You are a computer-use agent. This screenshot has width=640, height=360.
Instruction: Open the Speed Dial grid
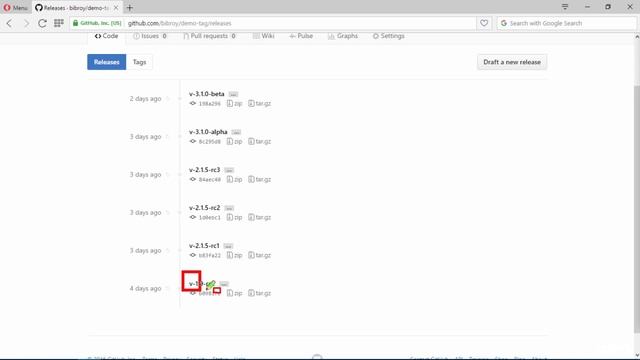tap(59, 23)
